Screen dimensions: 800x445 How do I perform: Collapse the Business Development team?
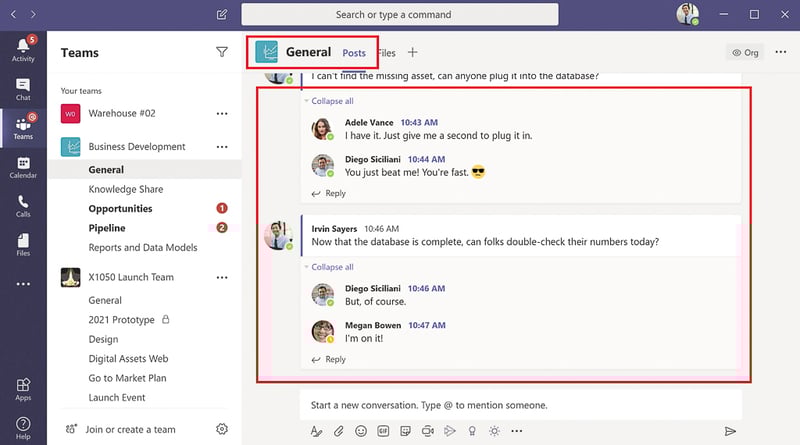[137, 146]
